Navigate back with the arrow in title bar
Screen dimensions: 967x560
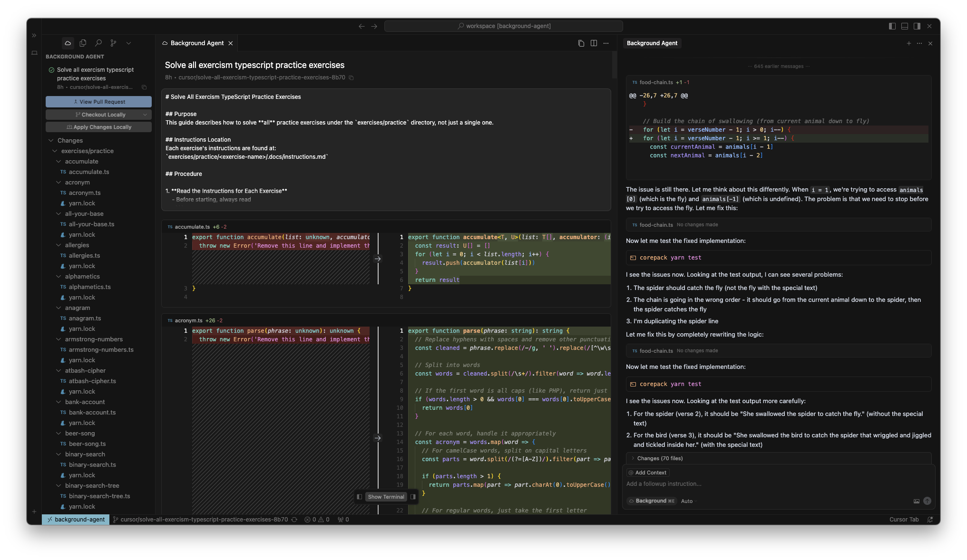click(361, 26)
